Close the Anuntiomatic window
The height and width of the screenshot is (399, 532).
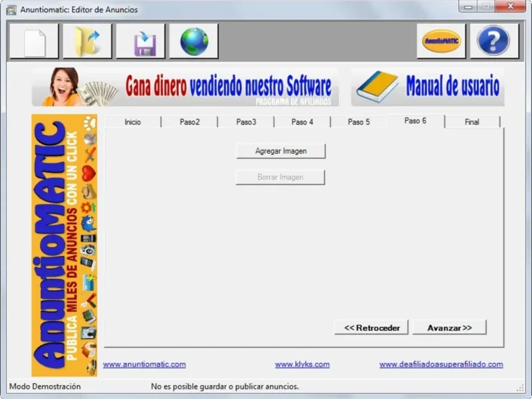coord(510,7)
